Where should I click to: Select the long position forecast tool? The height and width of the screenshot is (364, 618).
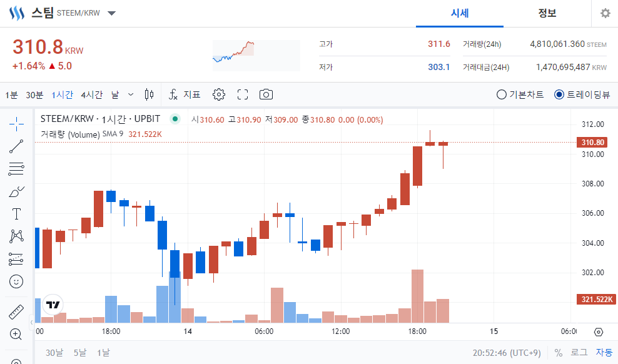16,259
